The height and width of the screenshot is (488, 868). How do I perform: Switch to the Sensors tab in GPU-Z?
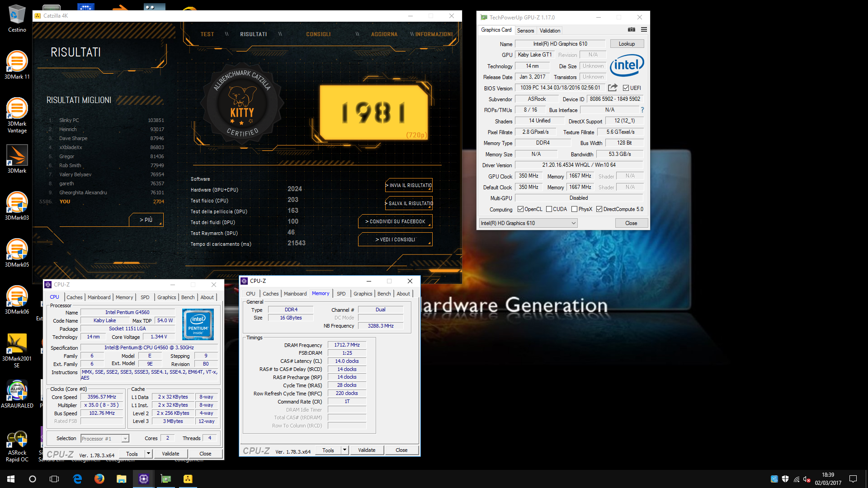click(x=525, y=31)
